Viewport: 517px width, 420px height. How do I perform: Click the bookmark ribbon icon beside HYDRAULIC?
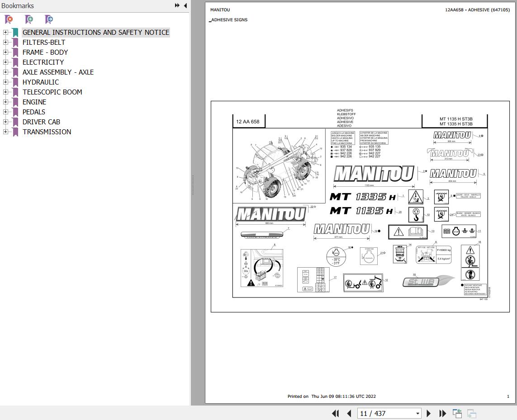15,82
